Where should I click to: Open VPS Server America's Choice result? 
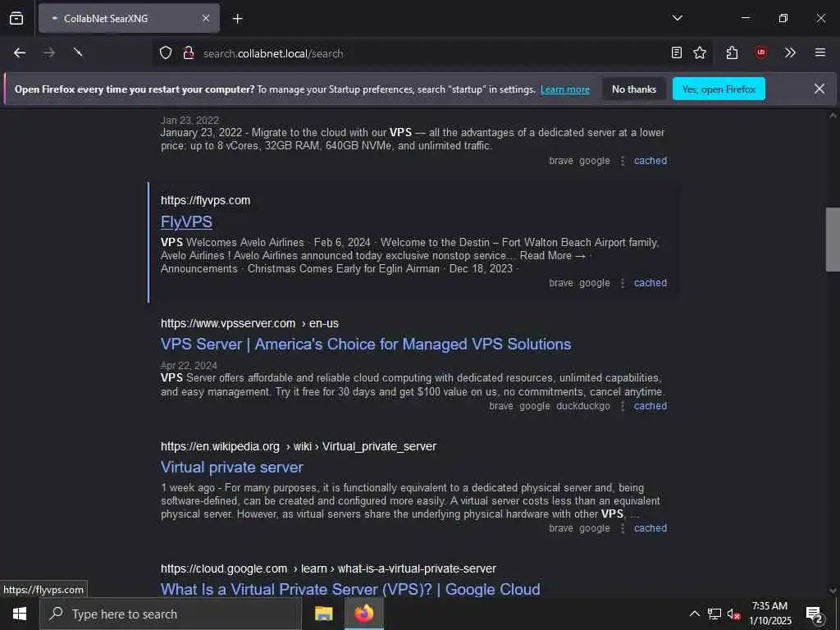(x=366, y=344)
